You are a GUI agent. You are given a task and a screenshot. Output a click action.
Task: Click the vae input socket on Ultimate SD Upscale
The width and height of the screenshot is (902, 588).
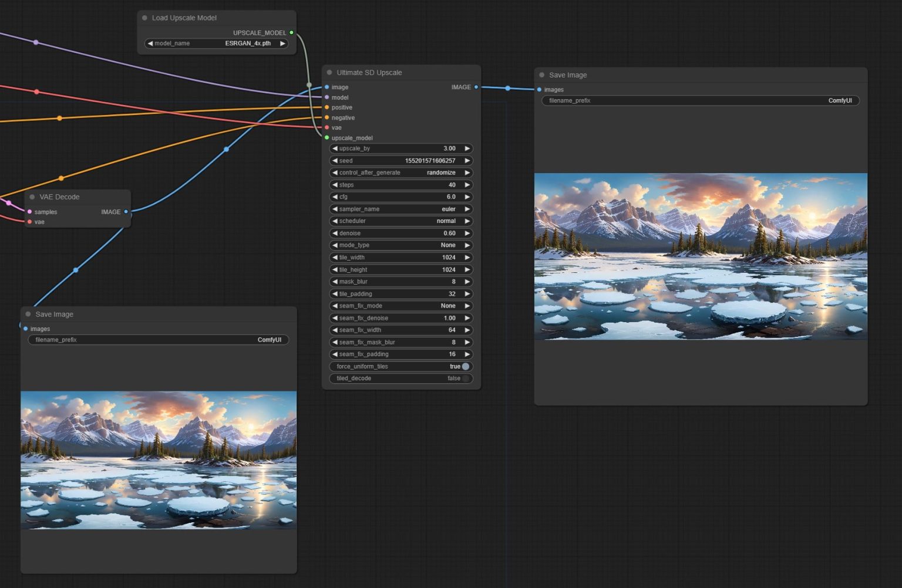(x=327, y=127)
